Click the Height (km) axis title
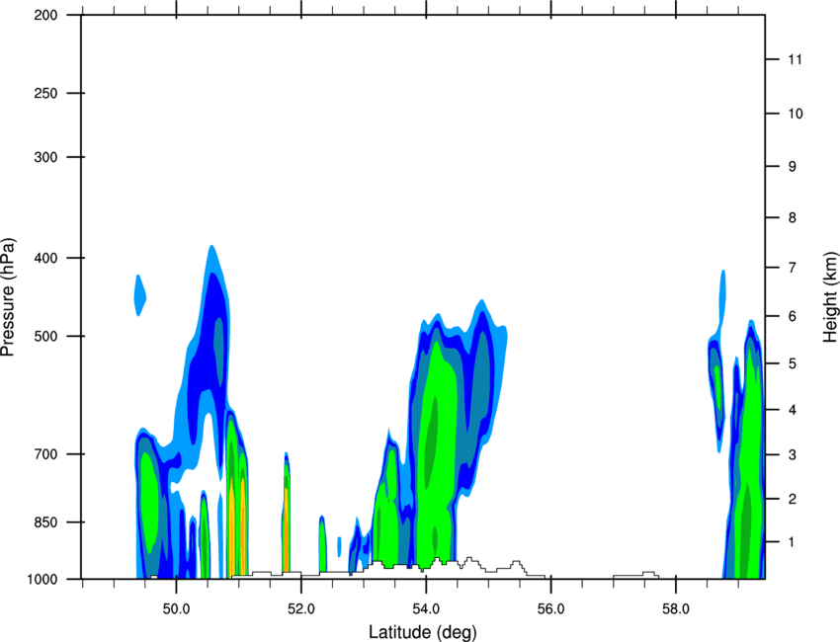 (x=830, y=297)
